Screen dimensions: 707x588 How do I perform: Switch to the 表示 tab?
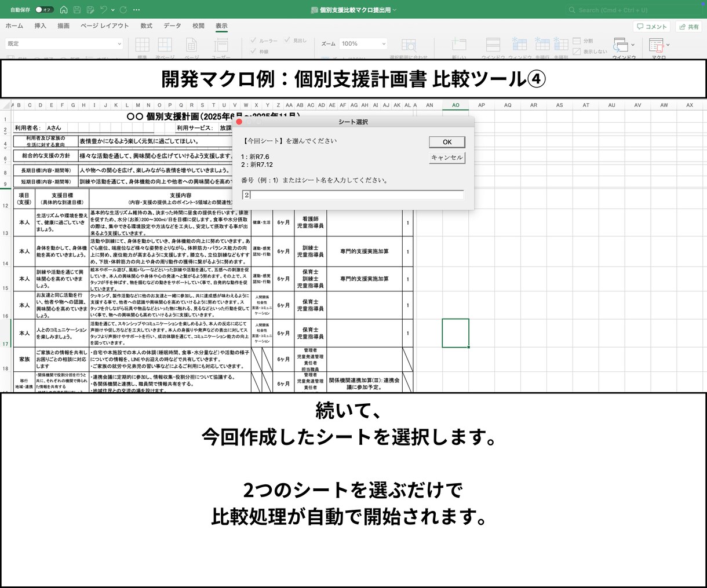tap(221, 26)
